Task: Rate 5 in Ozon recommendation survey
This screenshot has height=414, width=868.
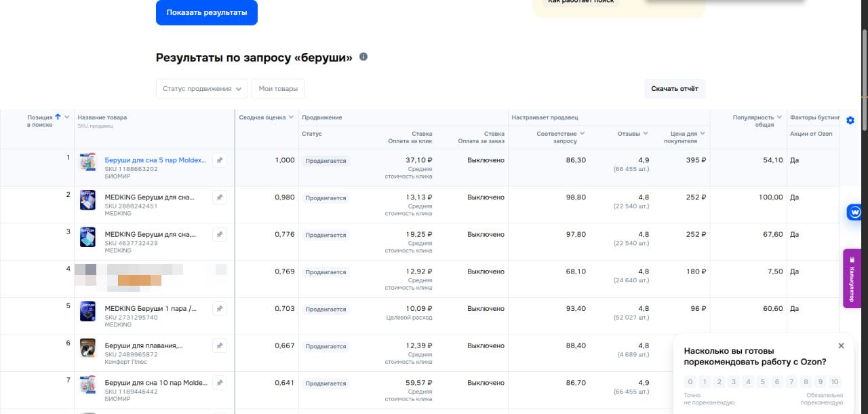Action: [x=762, y=382]
